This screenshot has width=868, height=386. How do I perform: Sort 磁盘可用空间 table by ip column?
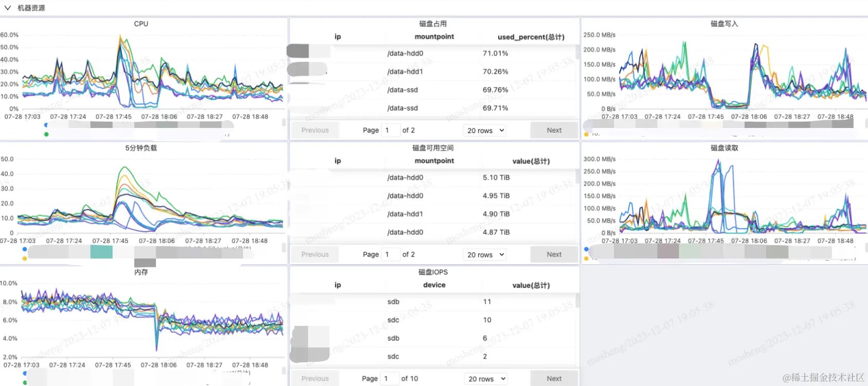coord(337,161)
